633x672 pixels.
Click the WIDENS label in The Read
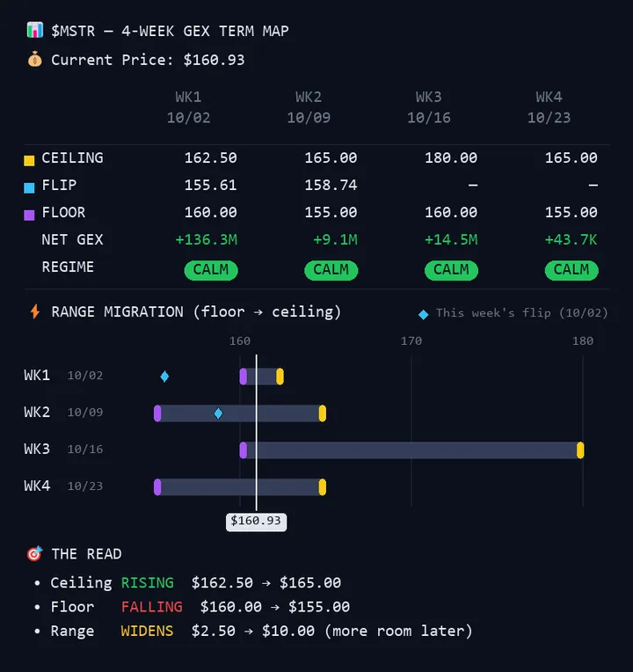click(147, 631)
